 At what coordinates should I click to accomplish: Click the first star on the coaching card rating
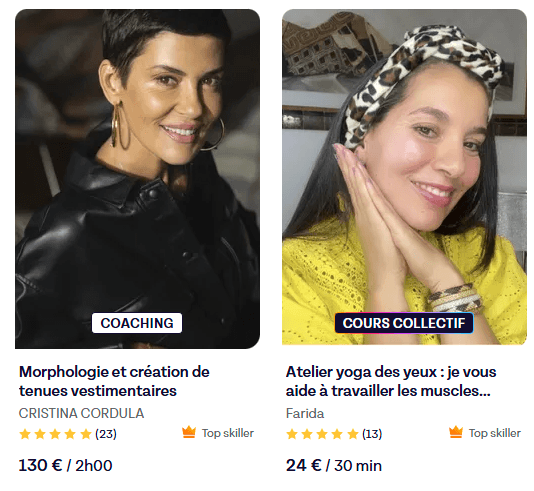tap(25, 434)
